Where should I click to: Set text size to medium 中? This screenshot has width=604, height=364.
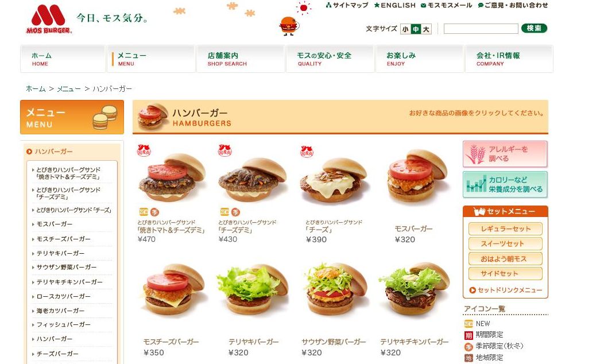416,29
